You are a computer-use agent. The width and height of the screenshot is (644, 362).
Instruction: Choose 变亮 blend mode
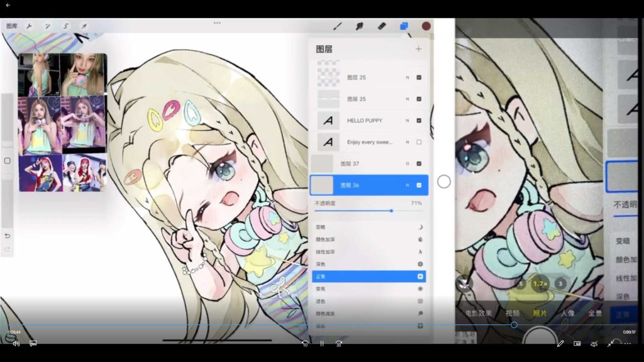click(x=369, y=288)
